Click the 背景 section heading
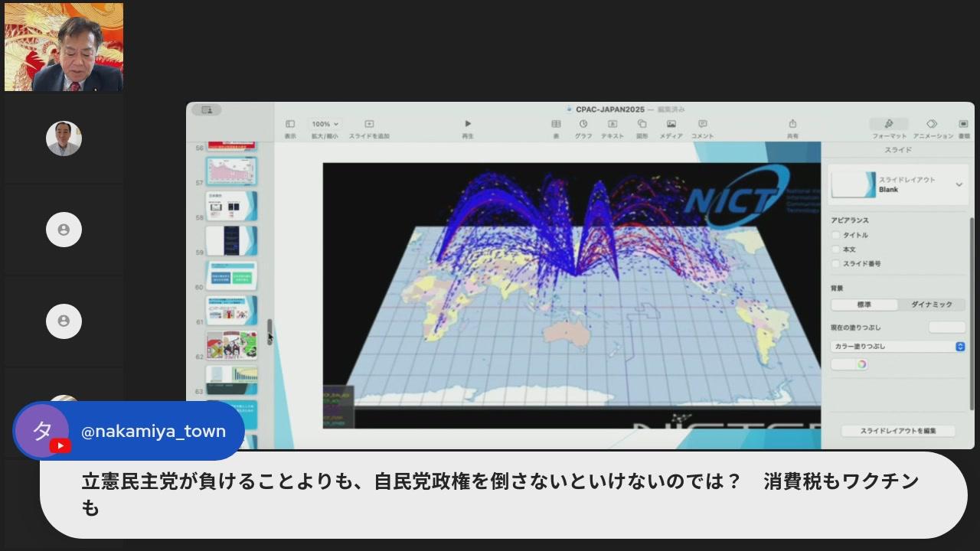The image size is (980, 551). [837, 289]
